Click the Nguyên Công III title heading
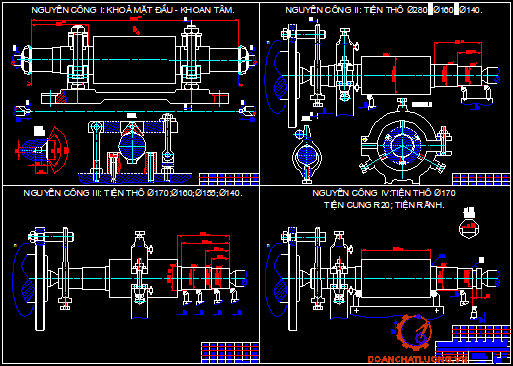Screen dimensions: 513x366 point(133,193)
